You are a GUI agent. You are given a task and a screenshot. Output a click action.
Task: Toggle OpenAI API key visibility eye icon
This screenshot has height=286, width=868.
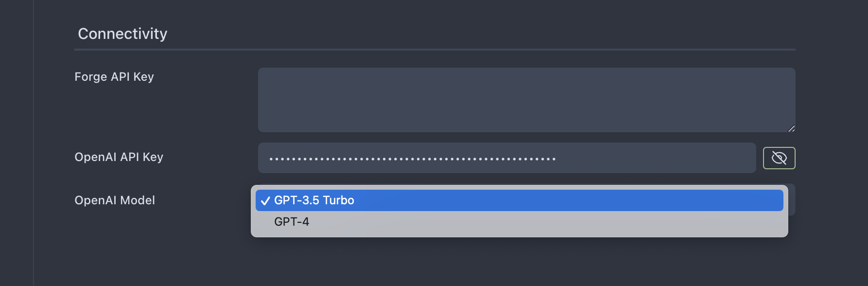tap(779, 158)
